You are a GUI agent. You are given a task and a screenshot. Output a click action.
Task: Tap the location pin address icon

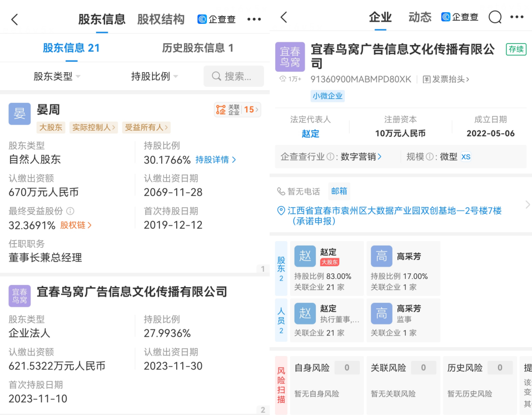[x=281, y=211]
